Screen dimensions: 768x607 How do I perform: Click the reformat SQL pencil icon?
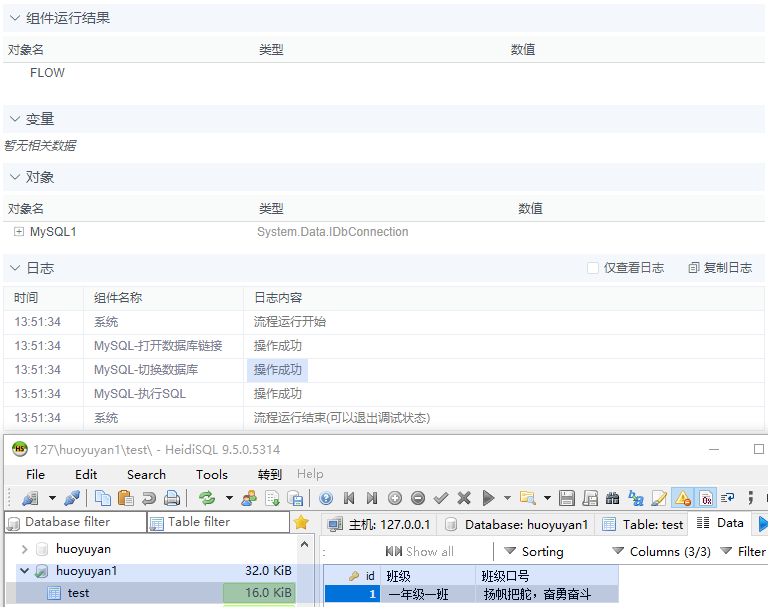[x=659, y=498]
